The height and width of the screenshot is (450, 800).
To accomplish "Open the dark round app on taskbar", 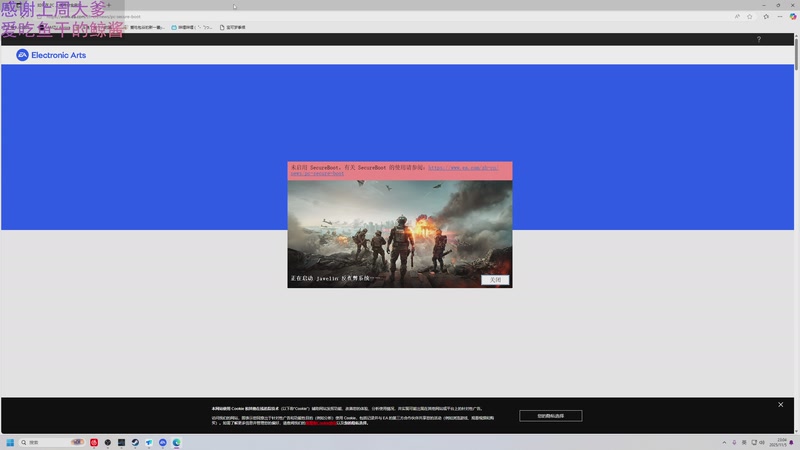I will pos(108,442).
